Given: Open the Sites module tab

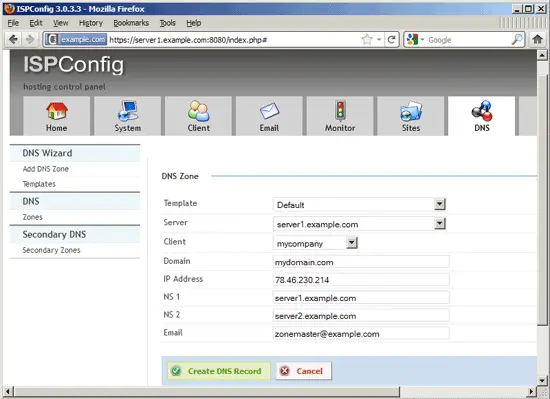Looking at the screenshot, I should tap(411, 116).
